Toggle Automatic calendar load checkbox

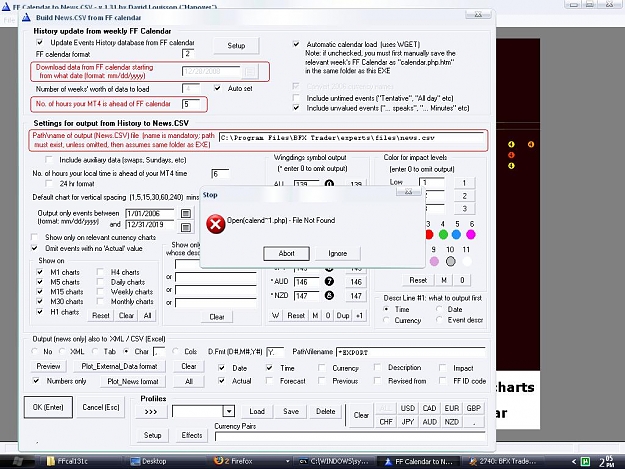(296, 44)
